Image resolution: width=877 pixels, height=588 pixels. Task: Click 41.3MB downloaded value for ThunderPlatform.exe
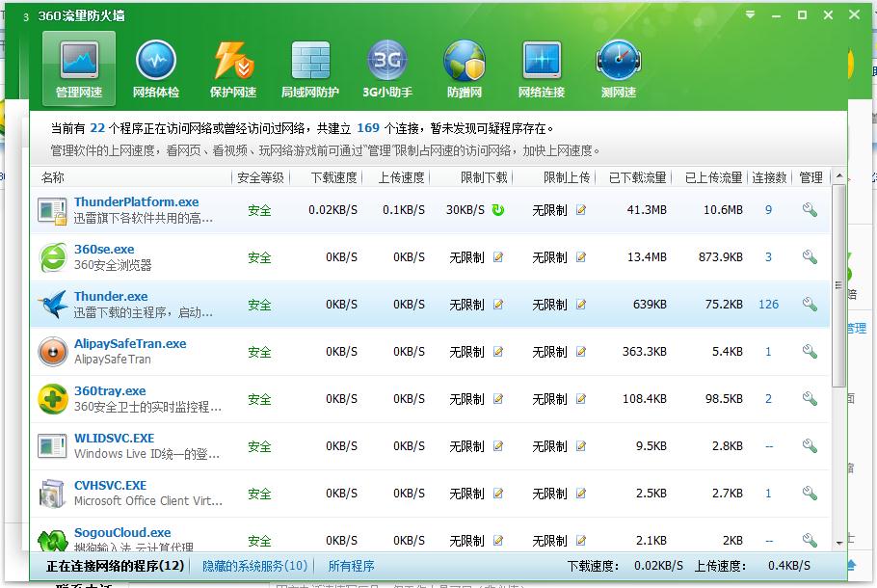pyautogui.click(x=647, y=210)
